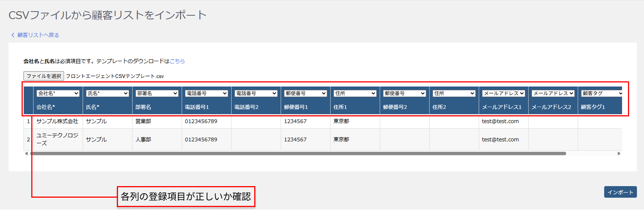The width and height of the screenshot is (644, 210).
Task: Click back arrow to return to customer list
Action: point(13,35)
